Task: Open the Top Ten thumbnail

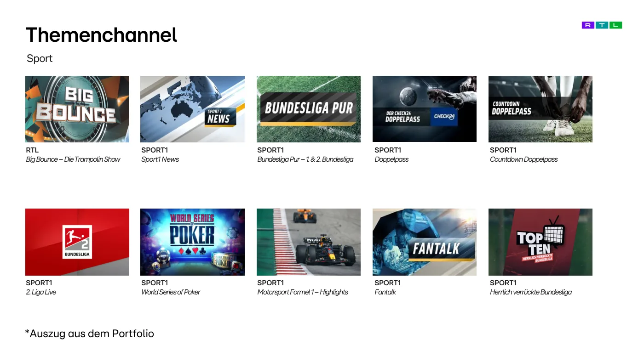Action: tap(540, 242)
